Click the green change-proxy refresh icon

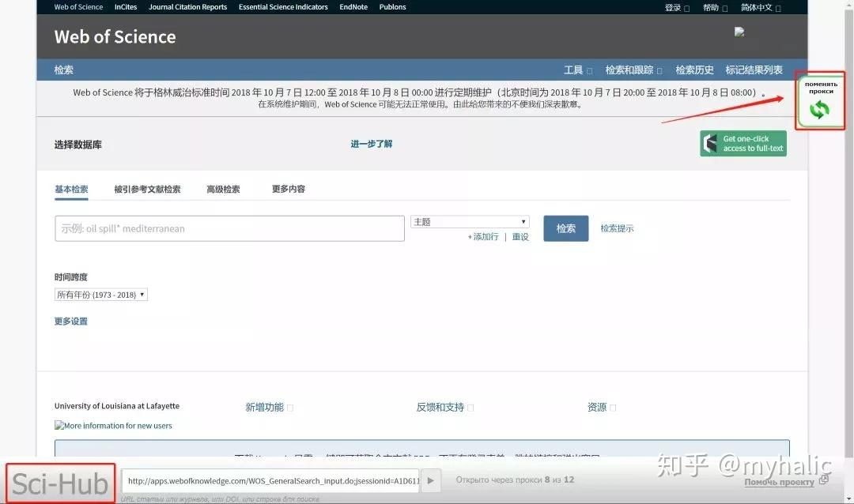(820, 109)
